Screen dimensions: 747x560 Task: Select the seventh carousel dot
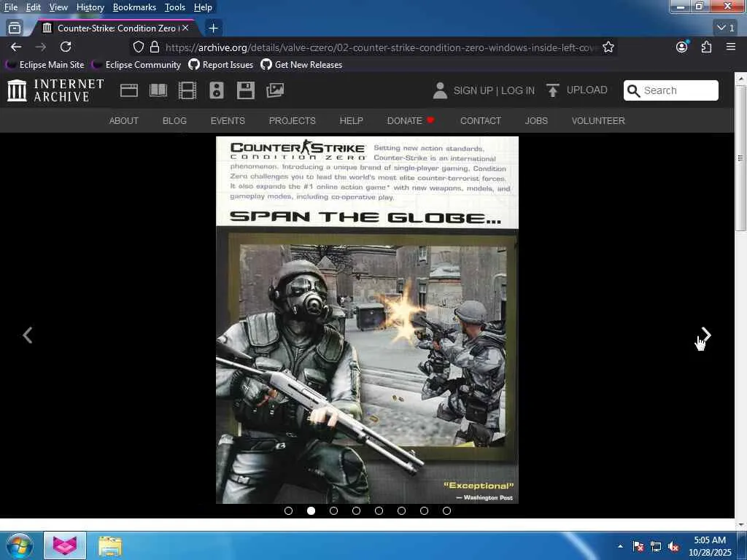tap(424, 510)
